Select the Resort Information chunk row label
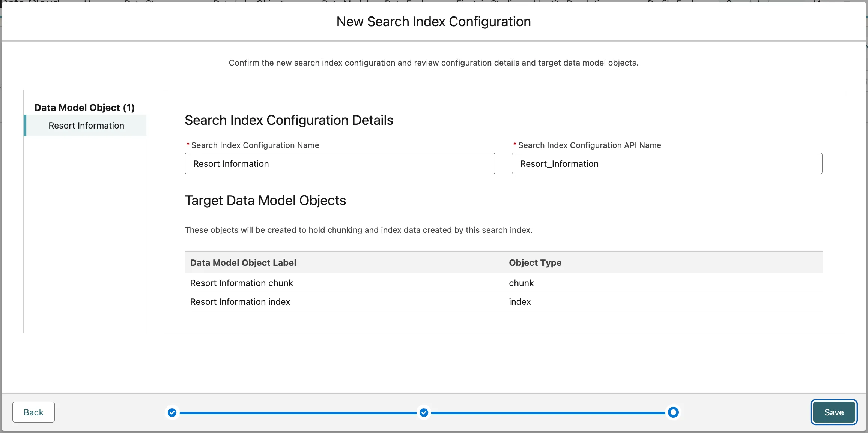 pos(241,283)
